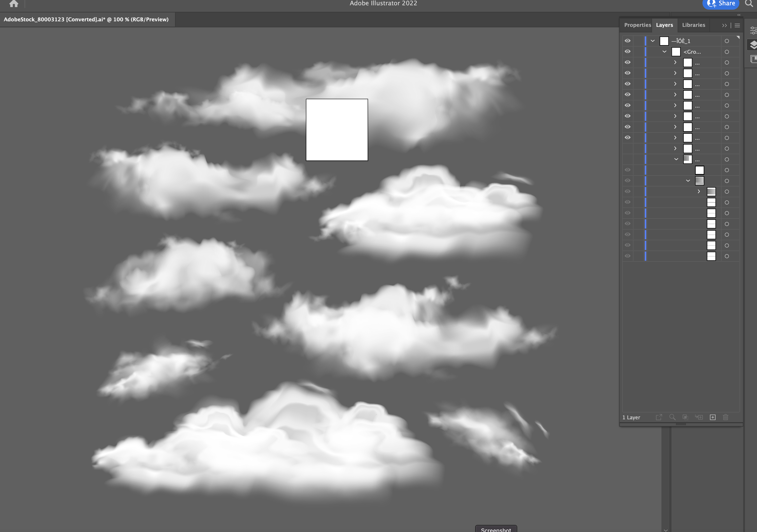Click the Share button

[721, 4]
